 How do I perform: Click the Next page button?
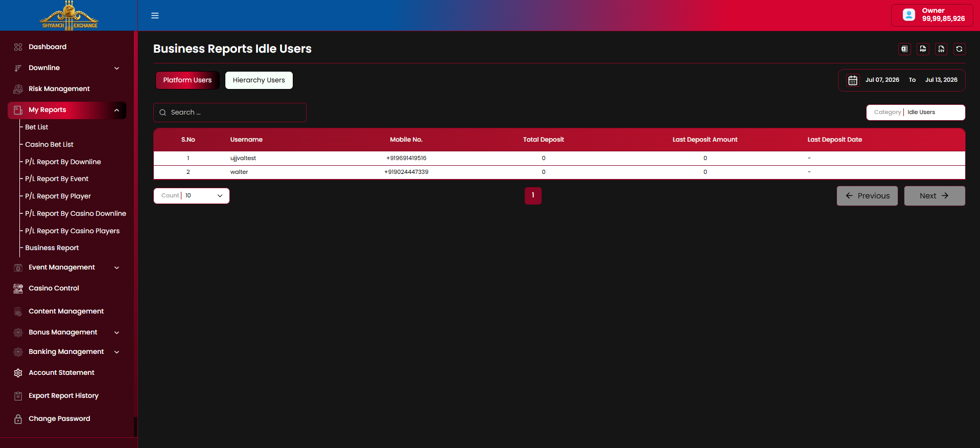click(x=935, y=196)
